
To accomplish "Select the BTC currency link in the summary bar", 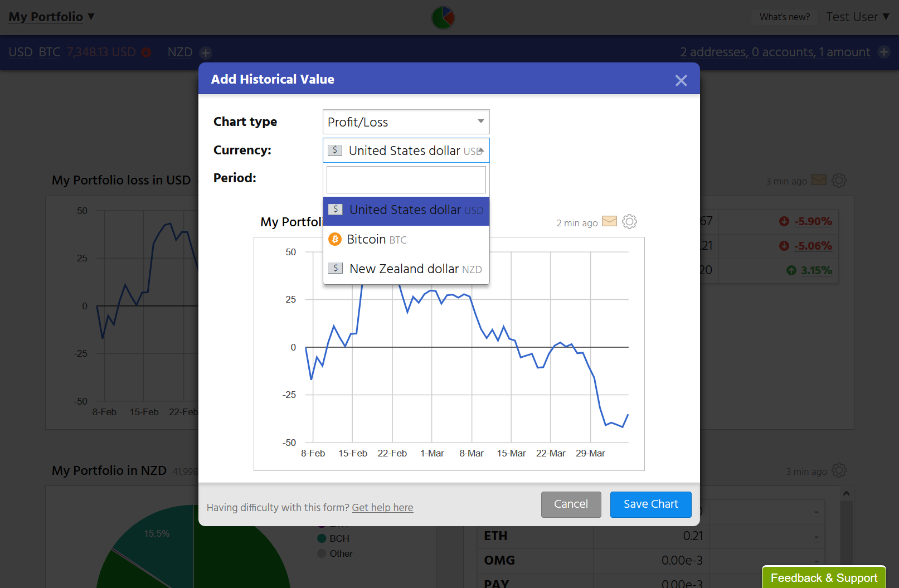I will tap(50, 52).
